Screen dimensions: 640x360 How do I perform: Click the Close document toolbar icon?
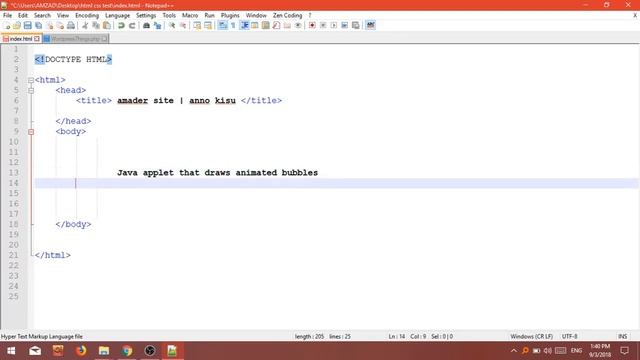point(50,25)
